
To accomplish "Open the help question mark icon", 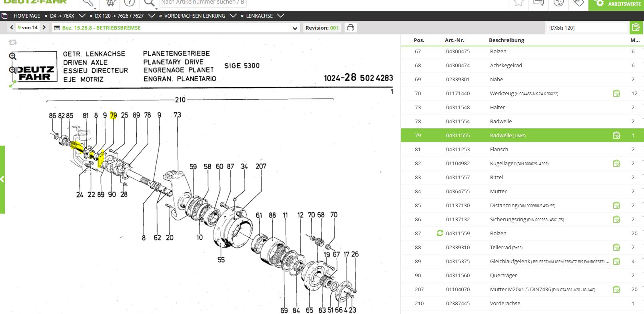I will pos(130,3).
